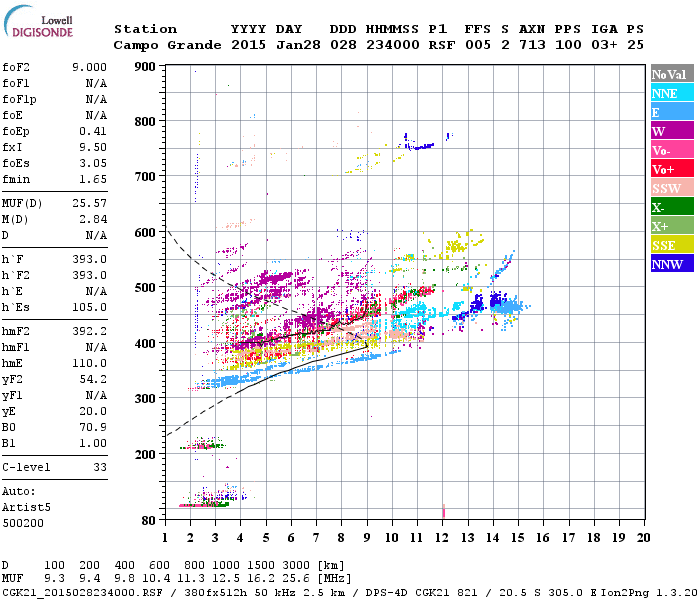Select the X+ light green legend swatch
This screenshot has width=700, height=600.
[672, 226]
